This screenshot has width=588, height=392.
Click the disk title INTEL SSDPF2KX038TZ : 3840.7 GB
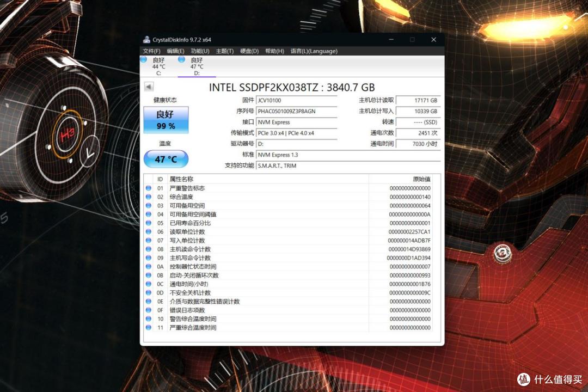point(292,88)
